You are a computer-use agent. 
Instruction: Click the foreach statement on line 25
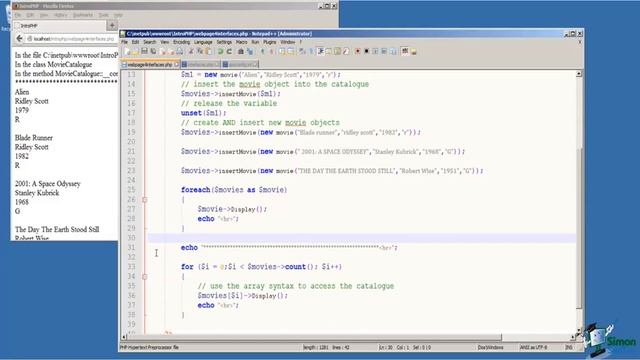point(234,190)
